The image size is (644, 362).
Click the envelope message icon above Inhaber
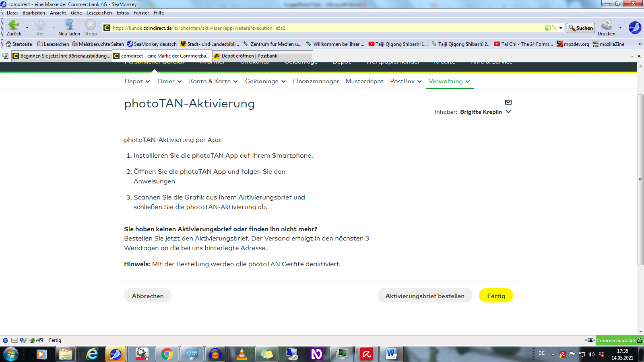(508, 102)
